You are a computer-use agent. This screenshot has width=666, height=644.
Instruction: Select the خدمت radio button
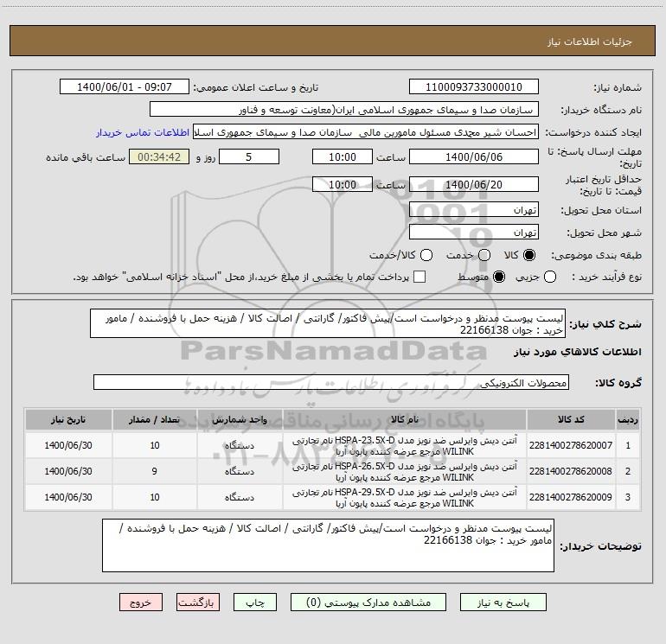point(484,255)
